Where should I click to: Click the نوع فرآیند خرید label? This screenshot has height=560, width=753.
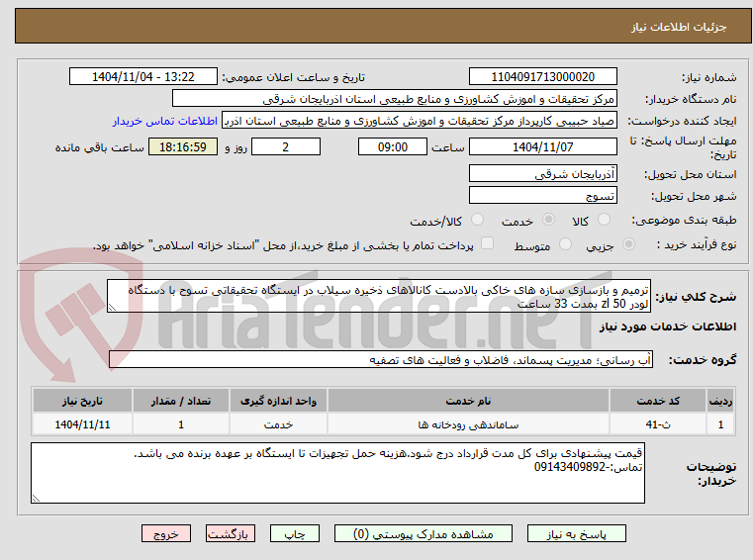pyautogui.click(x=697, y=244)
